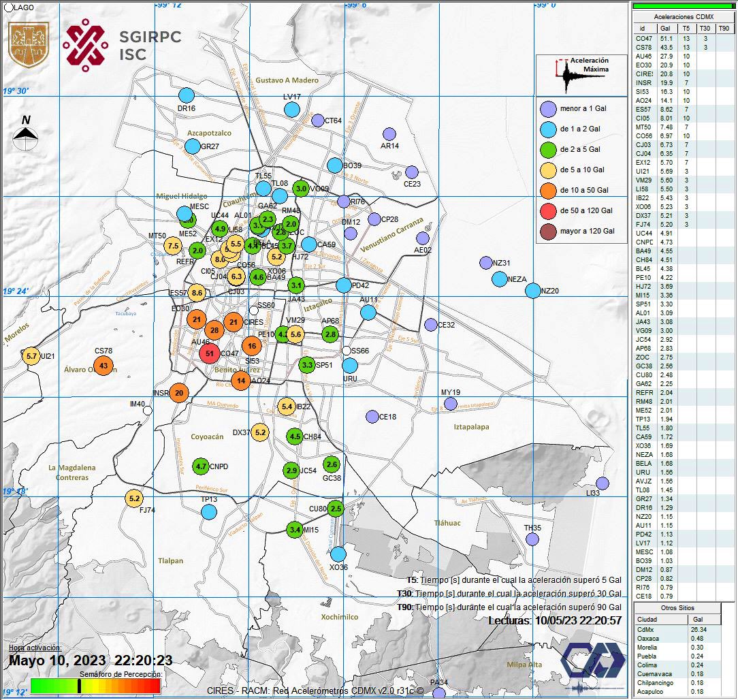
Task: Click the 'de 2 a 5 Gal' legend swatch
Action: (x=548, y=150)
